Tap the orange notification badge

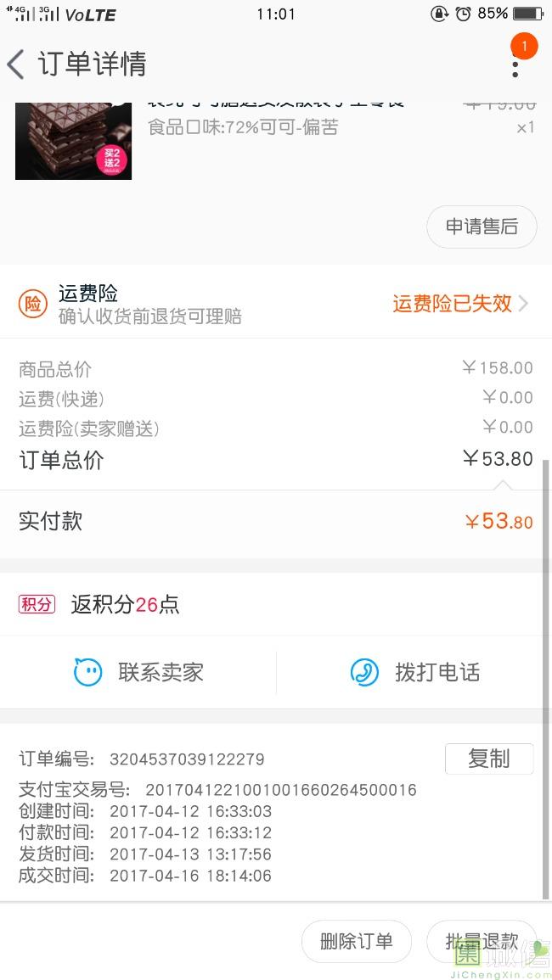tap(525, 46)
